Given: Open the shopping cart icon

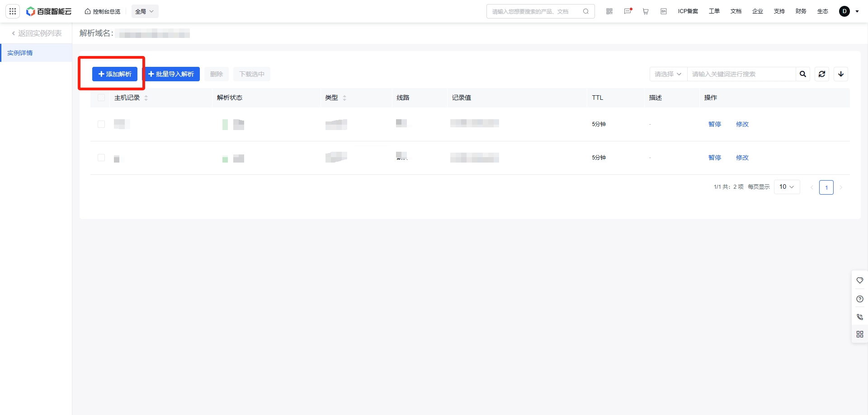Looking at the screenshot, I should pyautogui.click(x=646, y=11).
